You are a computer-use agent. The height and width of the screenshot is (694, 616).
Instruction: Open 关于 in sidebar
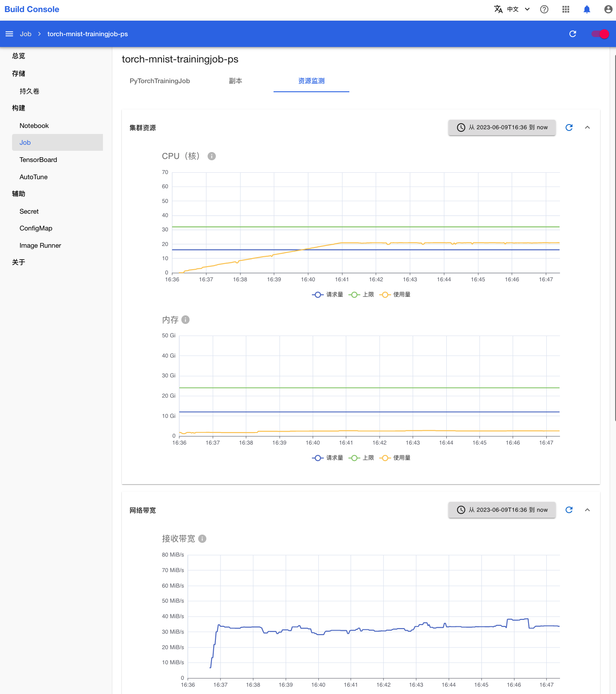point(19,262)
